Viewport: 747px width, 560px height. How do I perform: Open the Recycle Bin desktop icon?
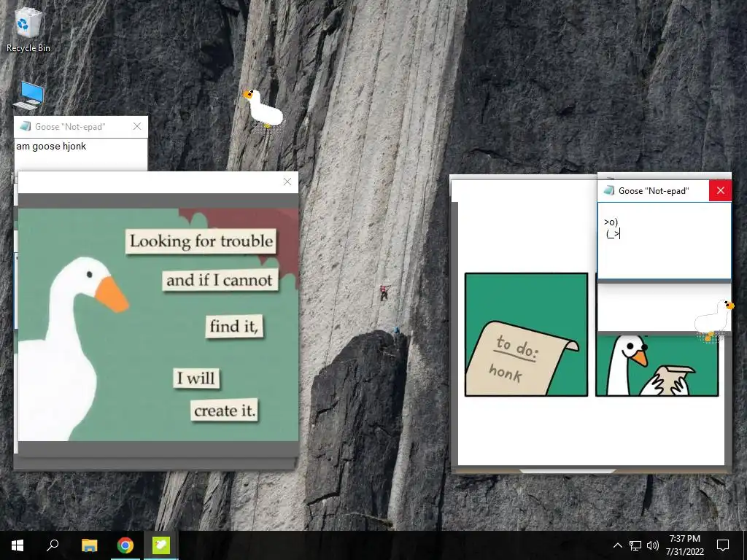coord(28,29)
